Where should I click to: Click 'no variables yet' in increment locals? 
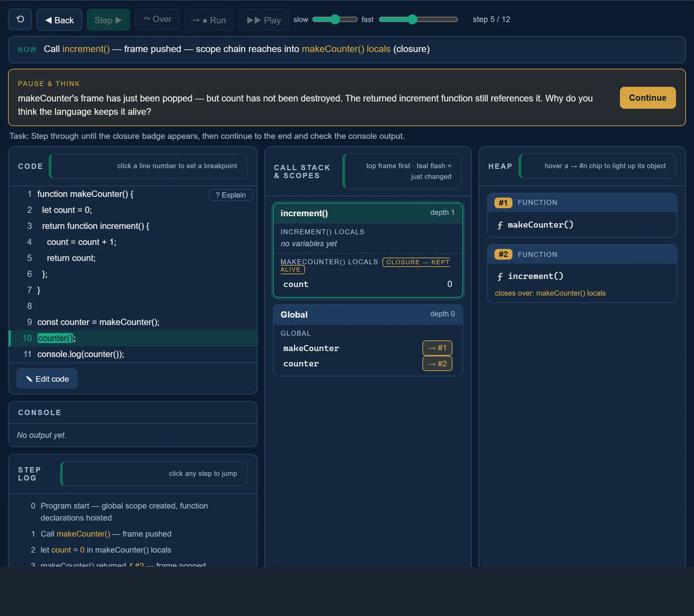point(309,244)
